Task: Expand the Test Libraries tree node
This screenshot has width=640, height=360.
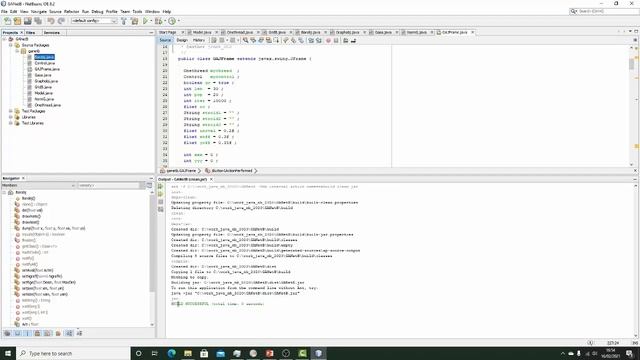Action: click(11, 123)
